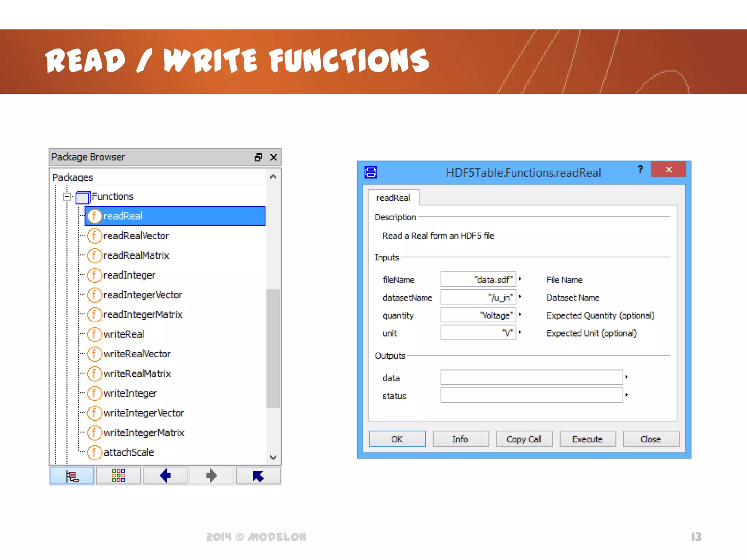Screen dimensions: 747x560
Task: Open the arrow menu beside fileName field
Action: pos(520,279)
